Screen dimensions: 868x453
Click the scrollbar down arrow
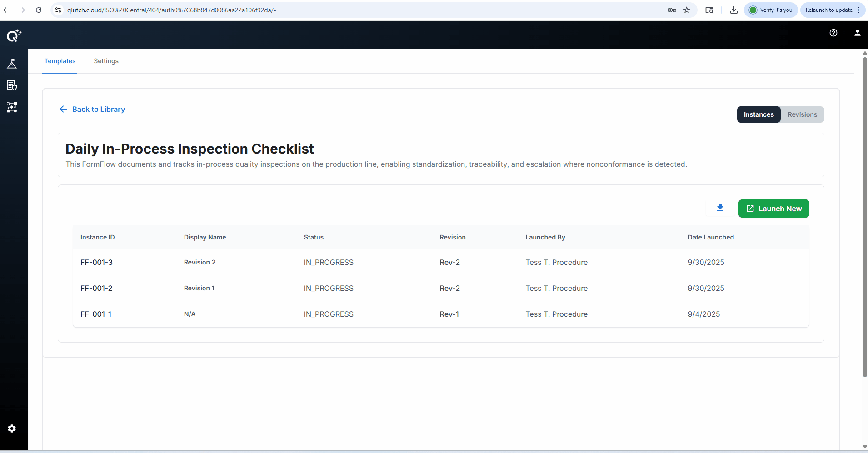tap(865, 447)
